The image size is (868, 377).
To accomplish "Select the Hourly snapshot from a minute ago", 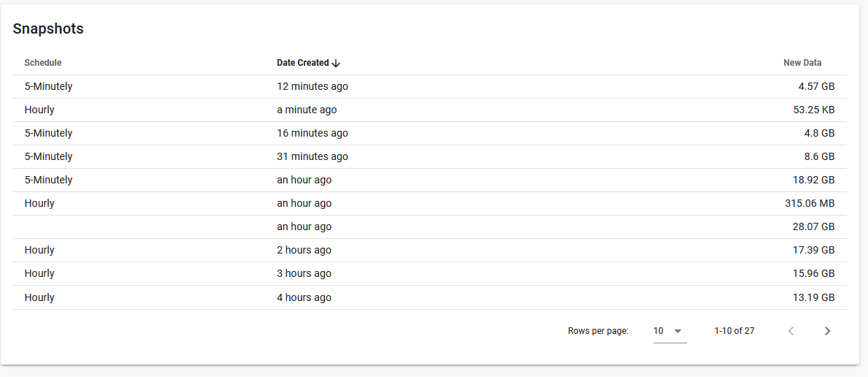I will click(x=307, y=110).
